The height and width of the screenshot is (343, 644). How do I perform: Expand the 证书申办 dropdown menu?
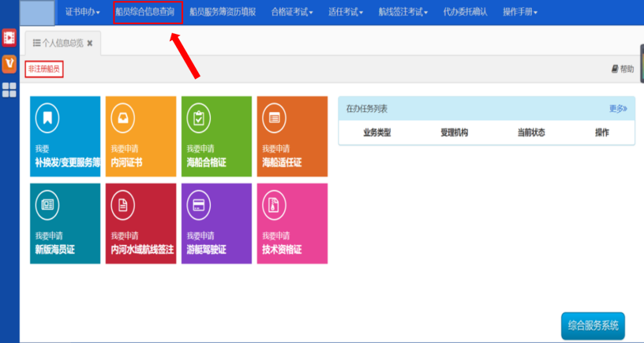(82, 13)
